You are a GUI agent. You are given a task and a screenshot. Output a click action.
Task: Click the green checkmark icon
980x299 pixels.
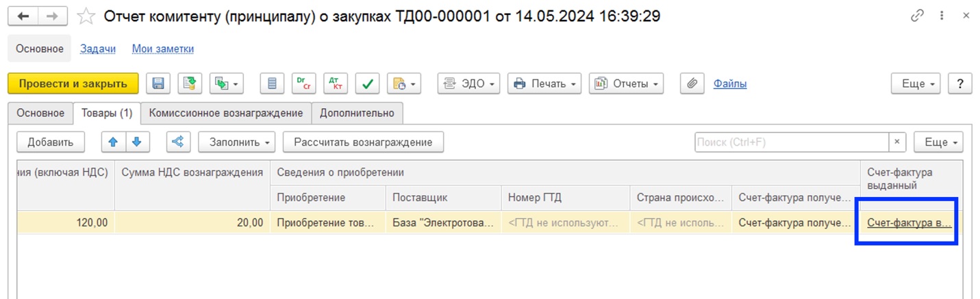pos(368,83)
